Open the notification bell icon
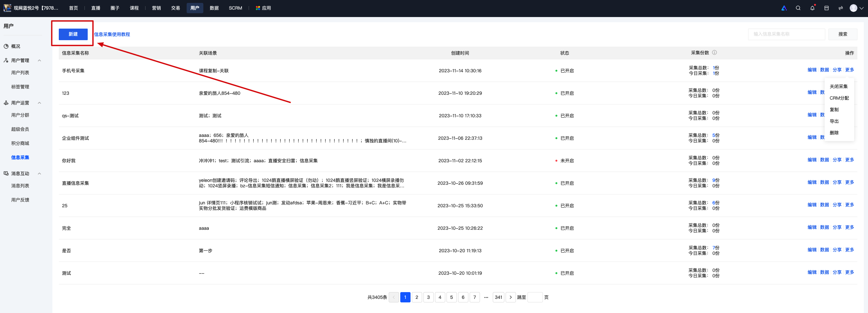This screenshot has height=313, width=868. pos(812,8)
